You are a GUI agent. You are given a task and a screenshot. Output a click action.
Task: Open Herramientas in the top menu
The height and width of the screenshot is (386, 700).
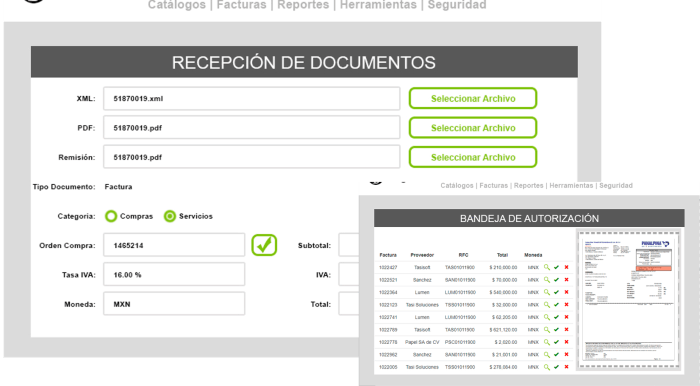(x=378, y=5)
